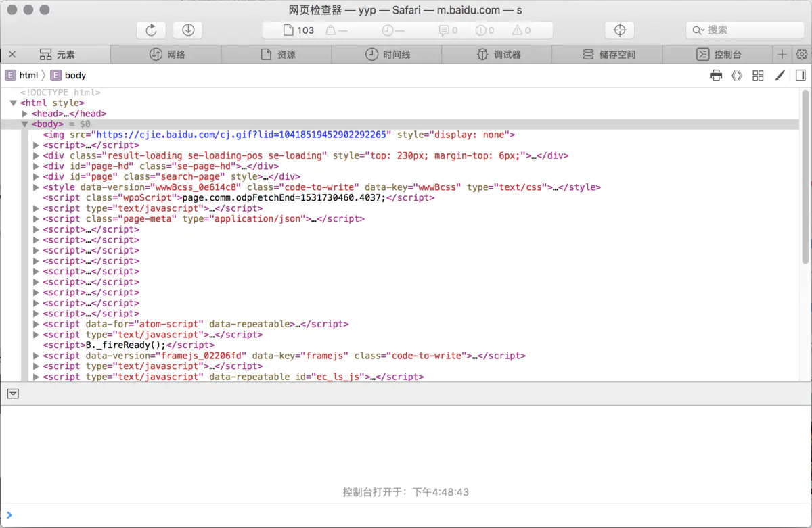
Task: Open the 资源 tab
Action: [276, 55]
